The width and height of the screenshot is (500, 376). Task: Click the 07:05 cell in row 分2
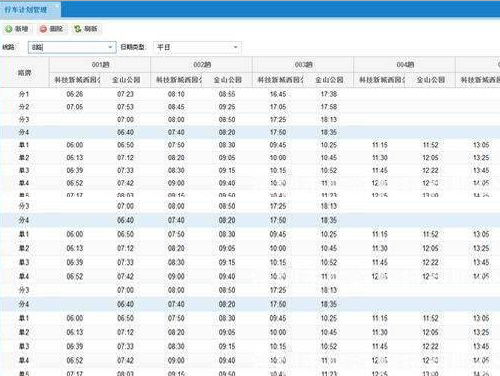tap(75, 107)
